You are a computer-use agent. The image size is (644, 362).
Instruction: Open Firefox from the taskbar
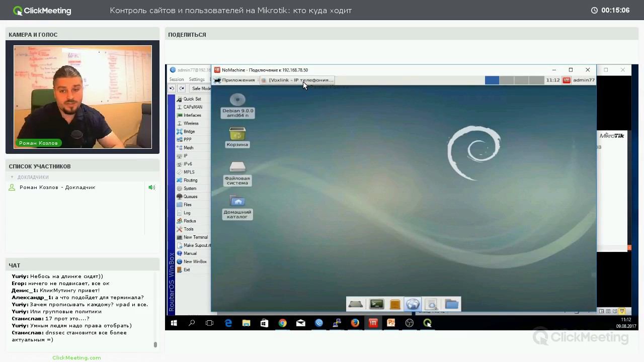355,323
